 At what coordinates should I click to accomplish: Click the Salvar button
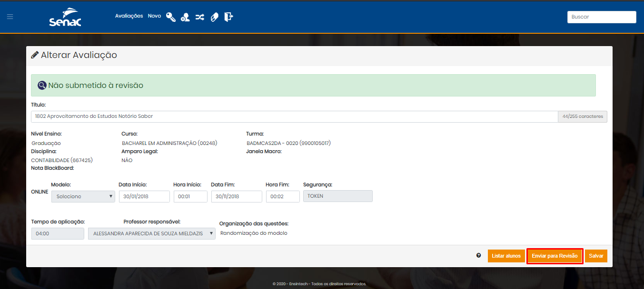click(596, 256)
